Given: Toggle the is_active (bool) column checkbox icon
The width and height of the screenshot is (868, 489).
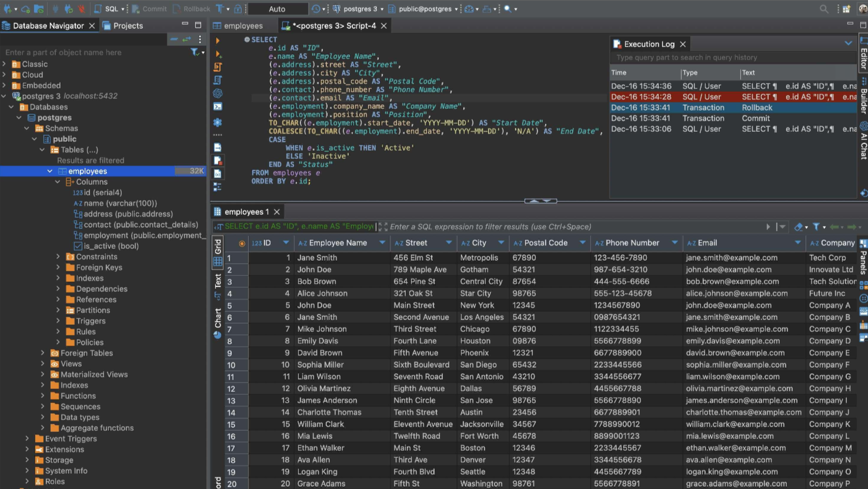Looking at the screenshot, I should (78, 246).
